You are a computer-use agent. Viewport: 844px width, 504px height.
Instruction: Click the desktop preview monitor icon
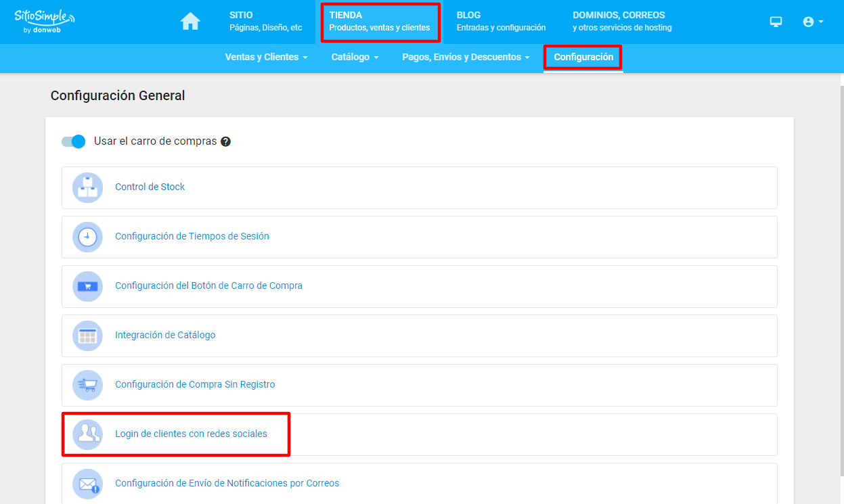776,22
